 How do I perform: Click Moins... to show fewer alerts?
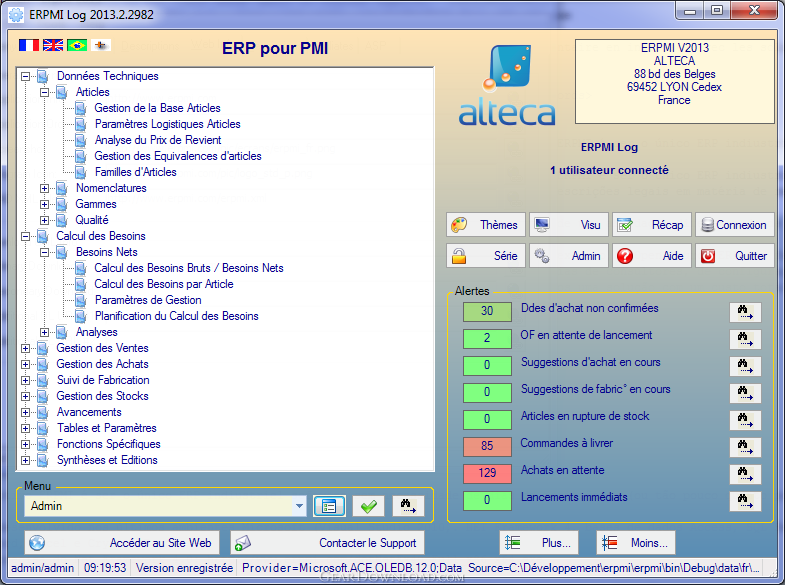(x=636, y=542)
